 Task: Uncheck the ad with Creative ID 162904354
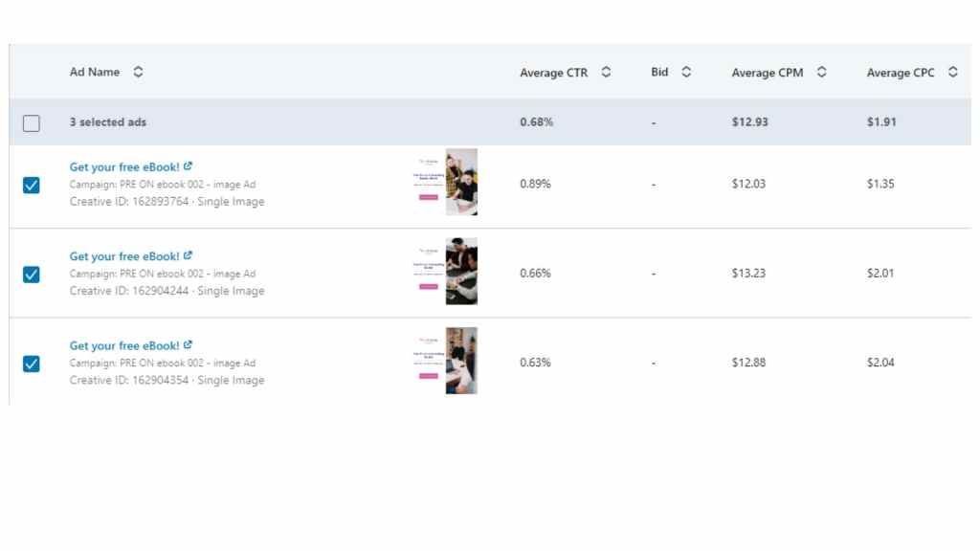pos(32,364)
